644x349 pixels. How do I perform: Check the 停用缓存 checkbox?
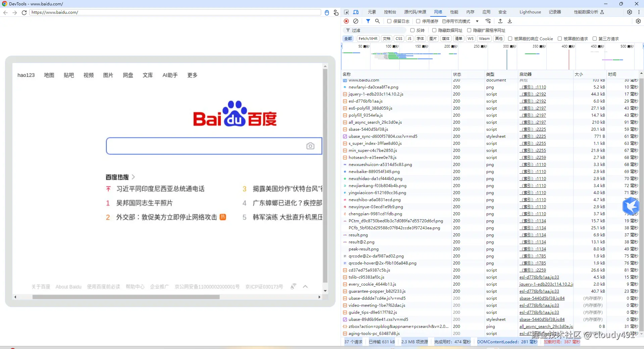tap(418, 21)
